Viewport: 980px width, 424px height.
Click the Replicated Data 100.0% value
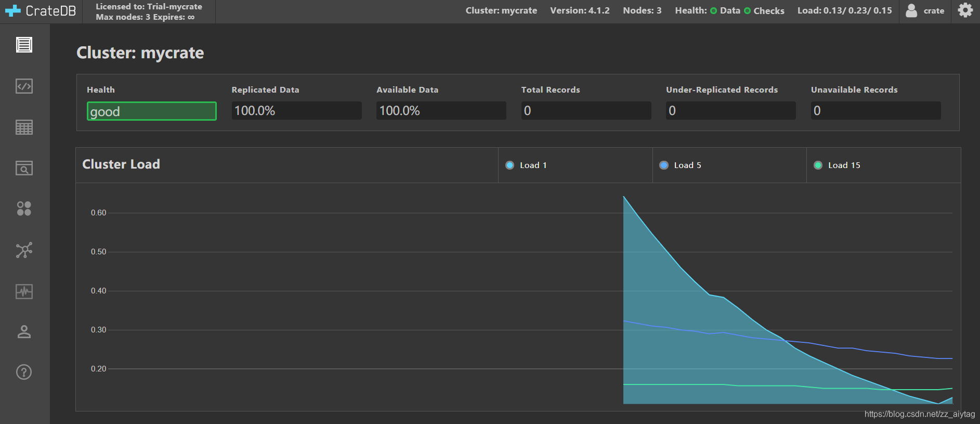point(296,111)
